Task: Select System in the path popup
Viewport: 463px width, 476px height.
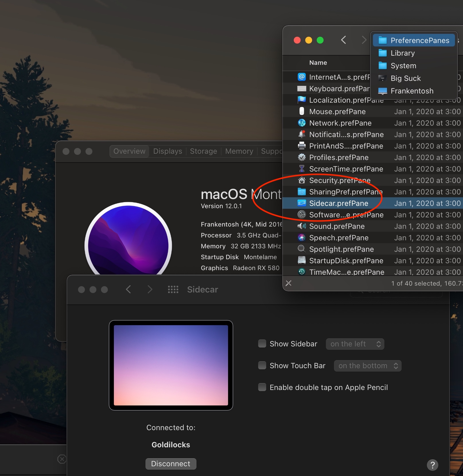Action: (x=414, y=66)
